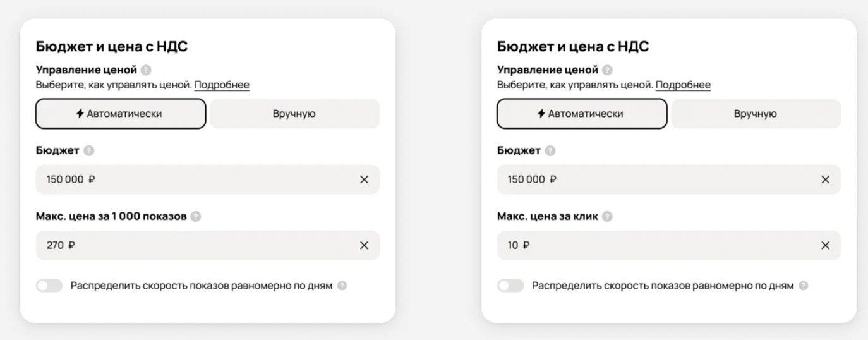This screenshot has height=340, width=868.
Task: Click help icon next to left Управление ценой
Action: 146,70
